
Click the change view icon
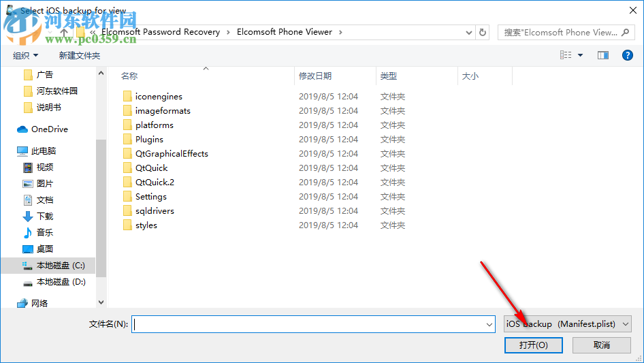(x=566, y=55)
